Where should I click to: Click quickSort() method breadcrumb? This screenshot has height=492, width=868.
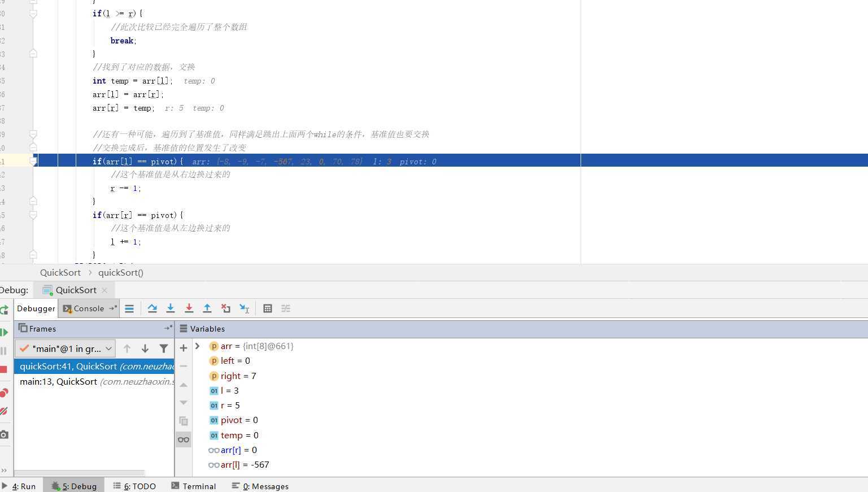click(121, 273)
